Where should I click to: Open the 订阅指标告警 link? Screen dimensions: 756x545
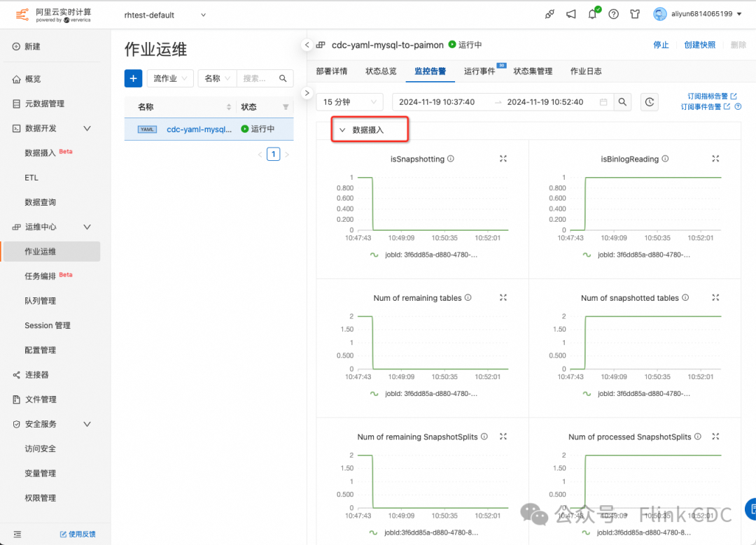(x=712, y=97)
